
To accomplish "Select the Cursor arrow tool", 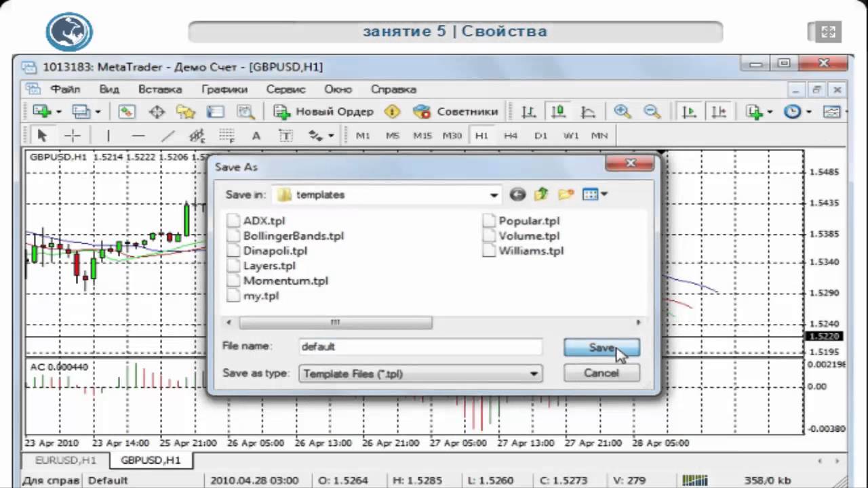I will pos(41,136).
